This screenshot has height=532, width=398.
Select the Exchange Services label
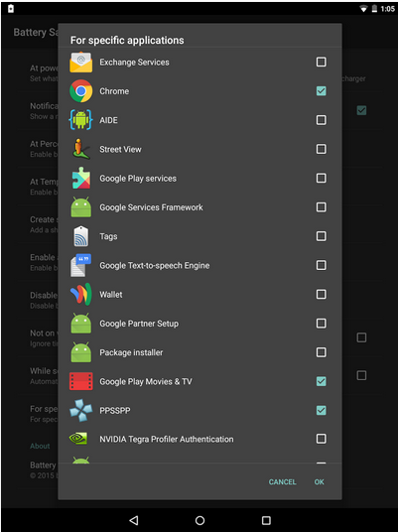tap(134, 63)
